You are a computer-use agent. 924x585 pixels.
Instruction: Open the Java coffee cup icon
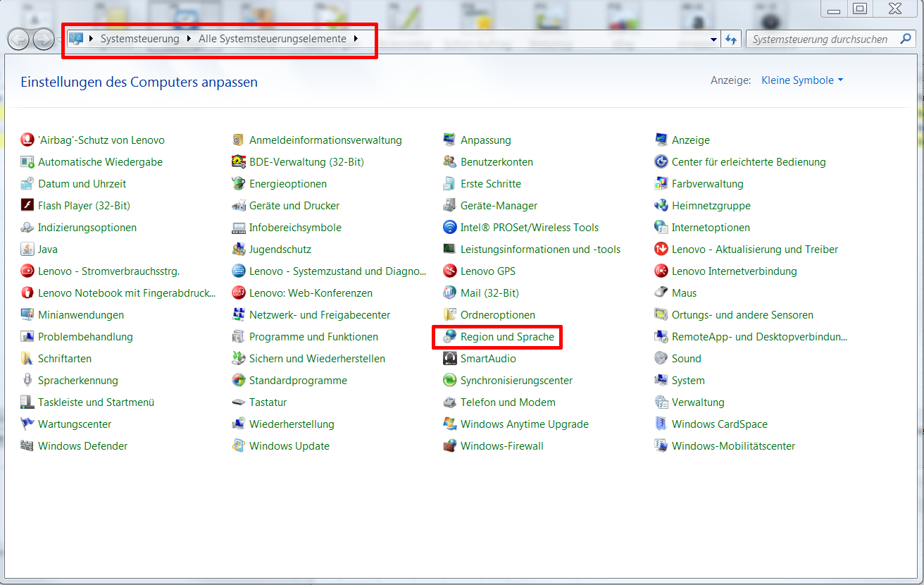tap(27, 249)
